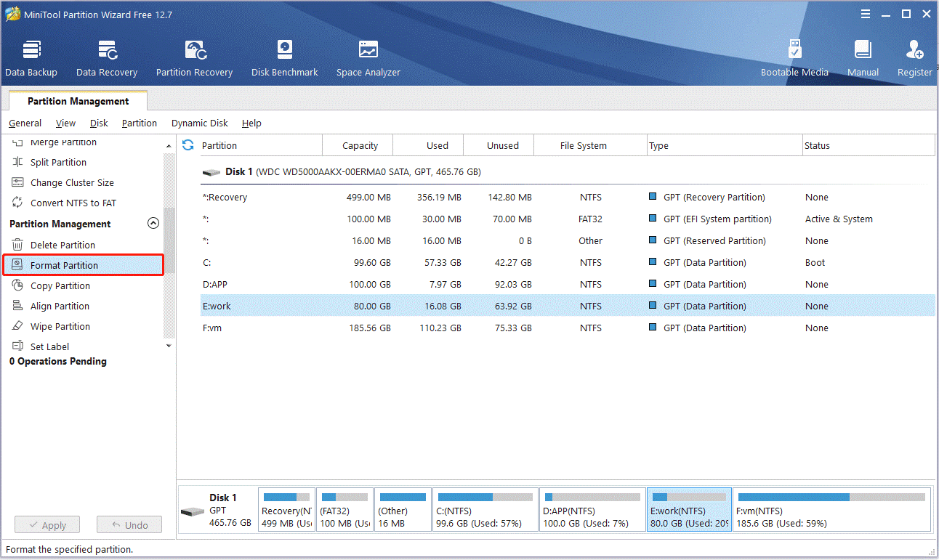939x560 pixels.
Task: Open Space Analyzer
Action: tap(368, 59)
